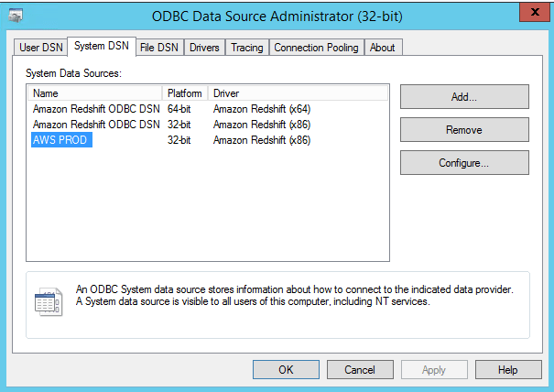Open Configure... for selected data source
The height and width of the screenshot is (392, 554).
coord(464,163)
